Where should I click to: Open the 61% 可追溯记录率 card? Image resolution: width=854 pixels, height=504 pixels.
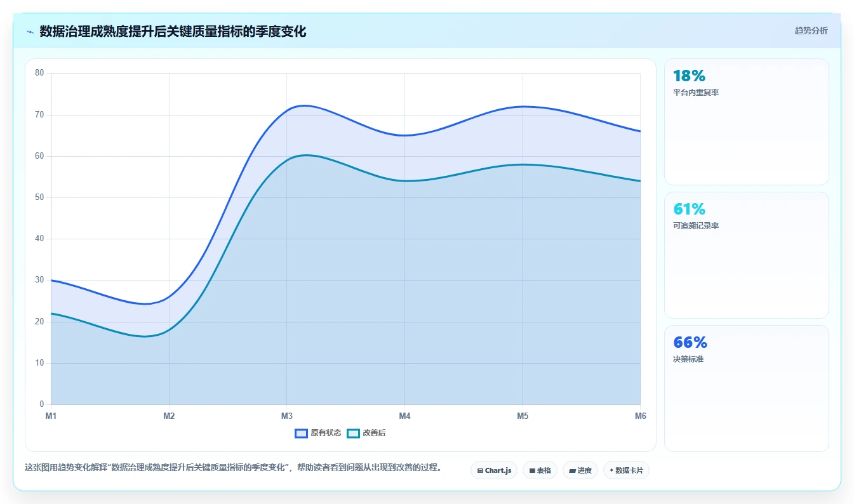(747, 255)
